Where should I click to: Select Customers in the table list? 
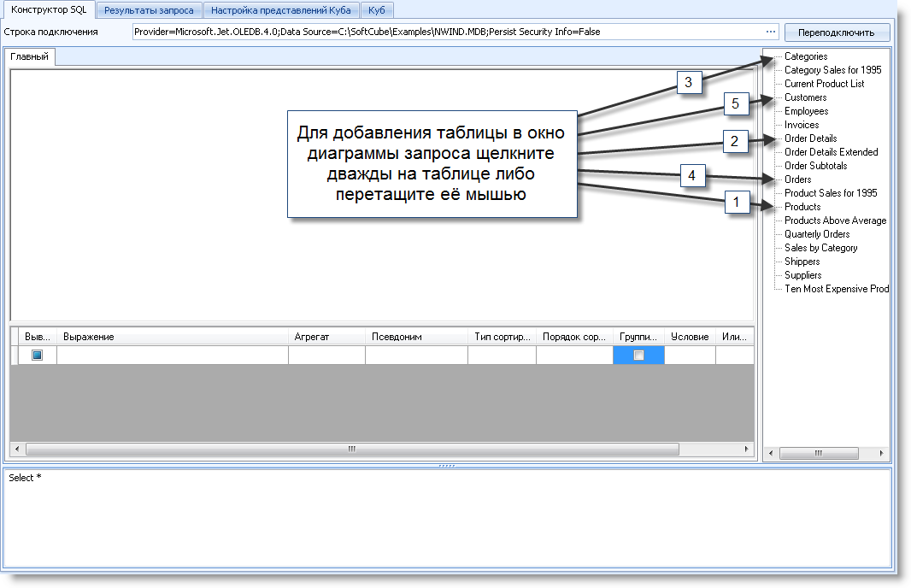pyautogui.click(x=805, y=97)
